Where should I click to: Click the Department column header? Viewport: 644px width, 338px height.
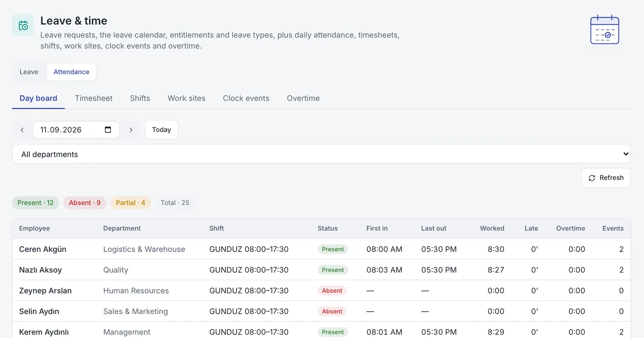pos(122,229)
